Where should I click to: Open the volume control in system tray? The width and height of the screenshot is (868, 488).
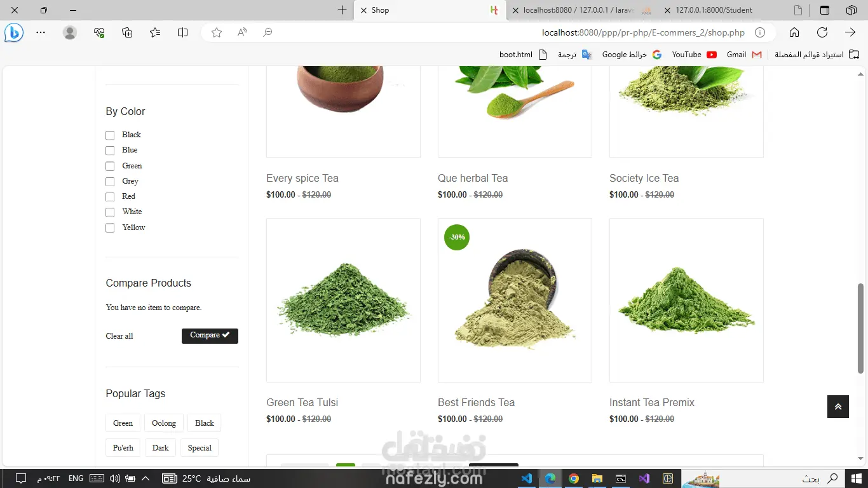point(114,478)
